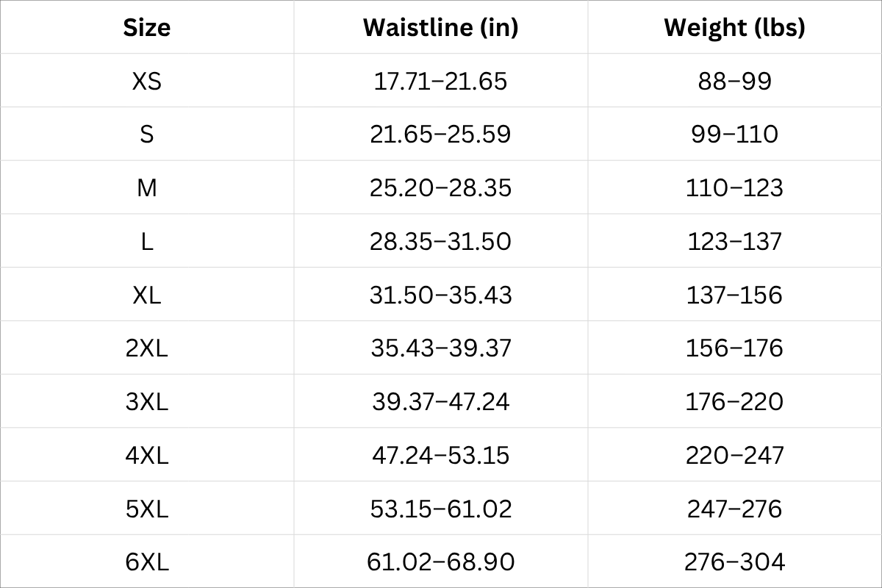The width and height of the screenshot is (882, 588).
Task: Select the 5XL size cell
Action: point(147,509)
